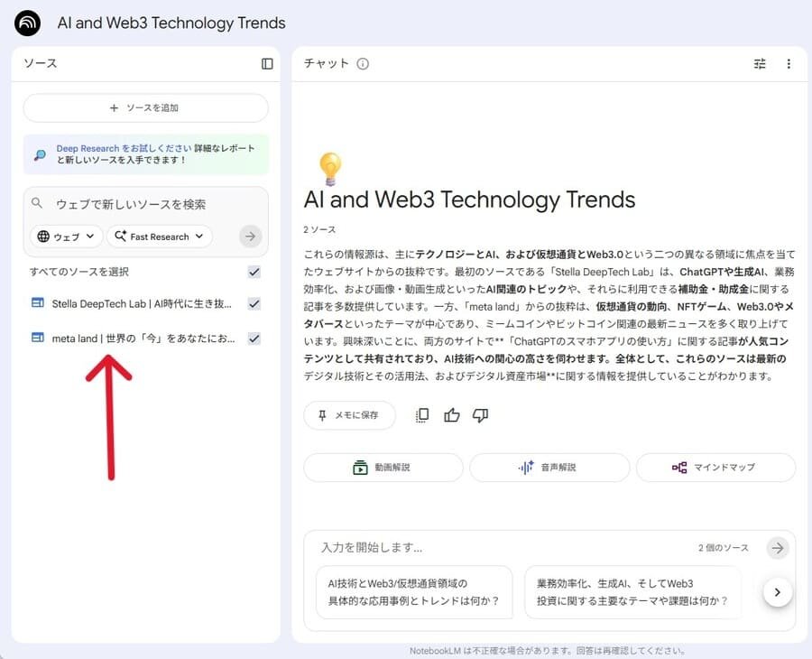
Task: Open the chat settings sliders icon
Action: (x=759, y=63)
